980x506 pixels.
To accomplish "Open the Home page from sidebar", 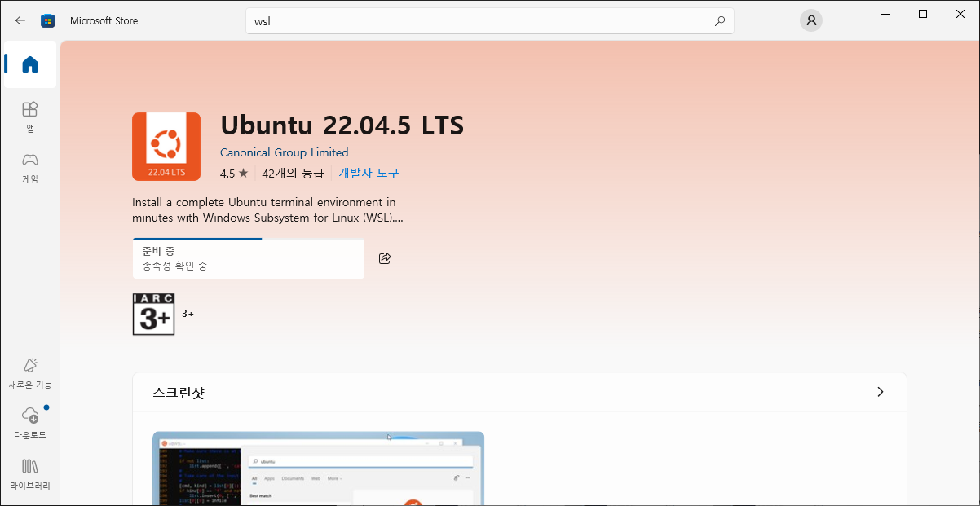I will [30, 64].
